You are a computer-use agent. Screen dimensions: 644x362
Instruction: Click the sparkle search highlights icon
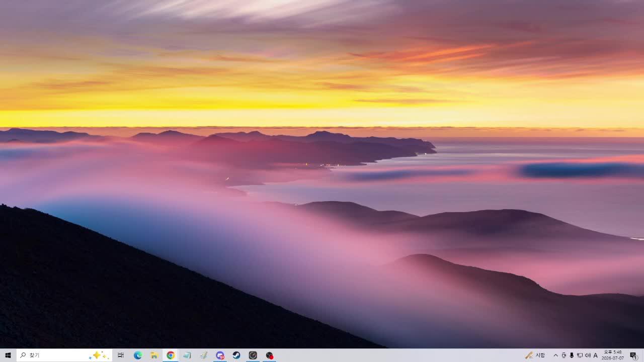[99, 355]
